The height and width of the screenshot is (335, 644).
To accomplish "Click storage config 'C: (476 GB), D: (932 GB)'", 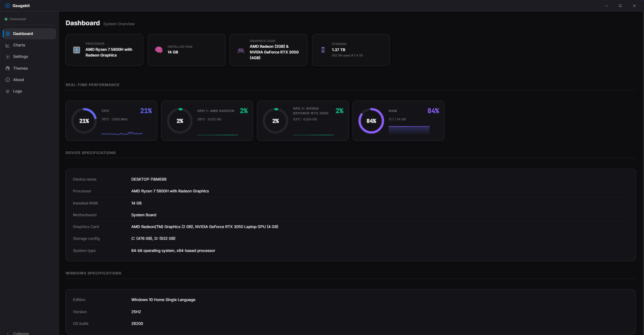I will tap(153, 238).
